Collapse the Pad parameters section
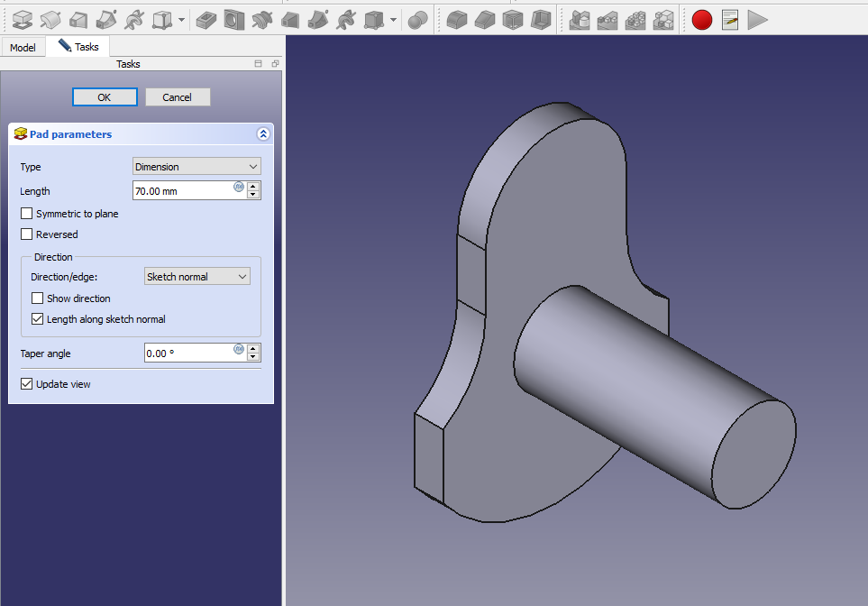 263,134
